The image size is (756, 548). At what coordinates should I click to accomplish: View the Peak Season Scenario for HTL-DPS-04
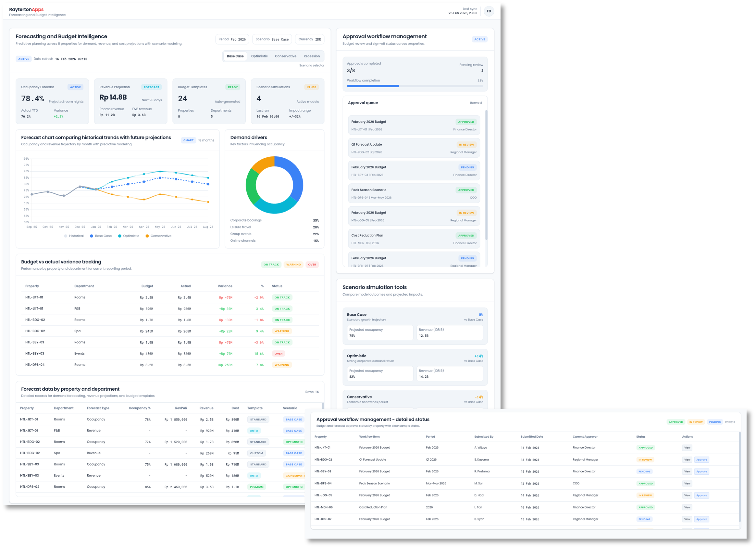687,483
